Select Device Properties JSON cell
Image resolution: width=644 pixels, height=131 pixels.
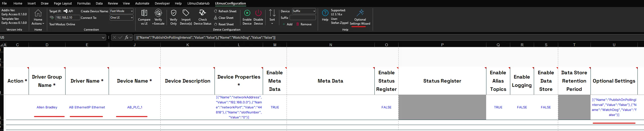[239, 107]
